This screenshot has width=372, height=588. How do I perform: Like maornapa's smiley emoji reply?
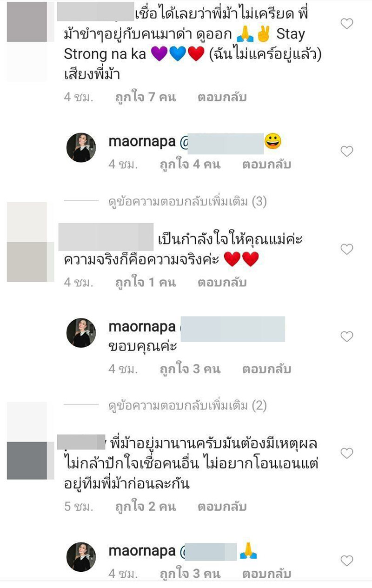coord(347,151)
